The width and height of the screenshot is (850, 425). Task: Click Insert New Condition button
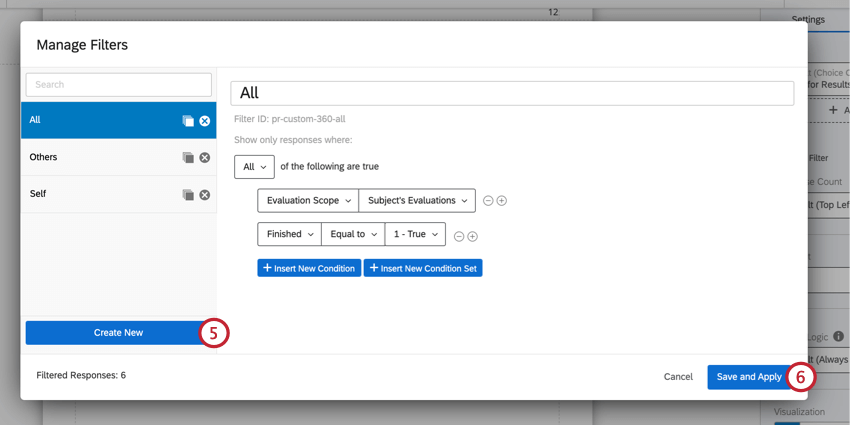click(309, 268)
